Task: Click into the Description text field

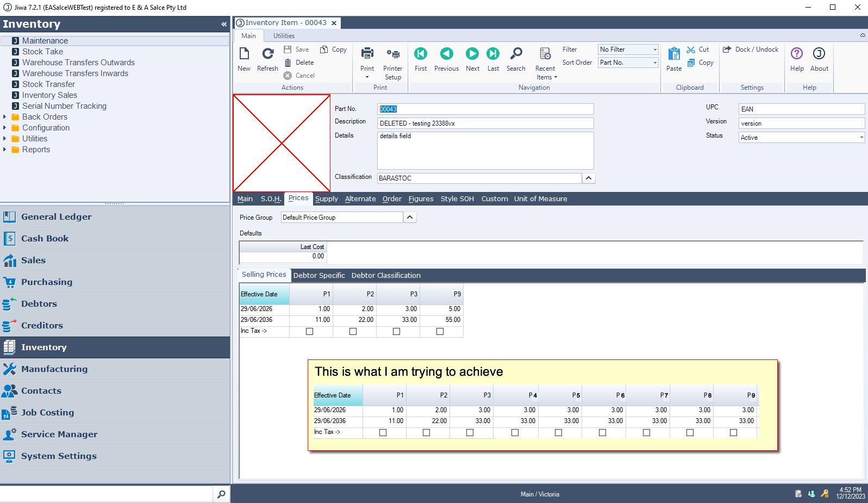Action: click(x=485, y=123)
